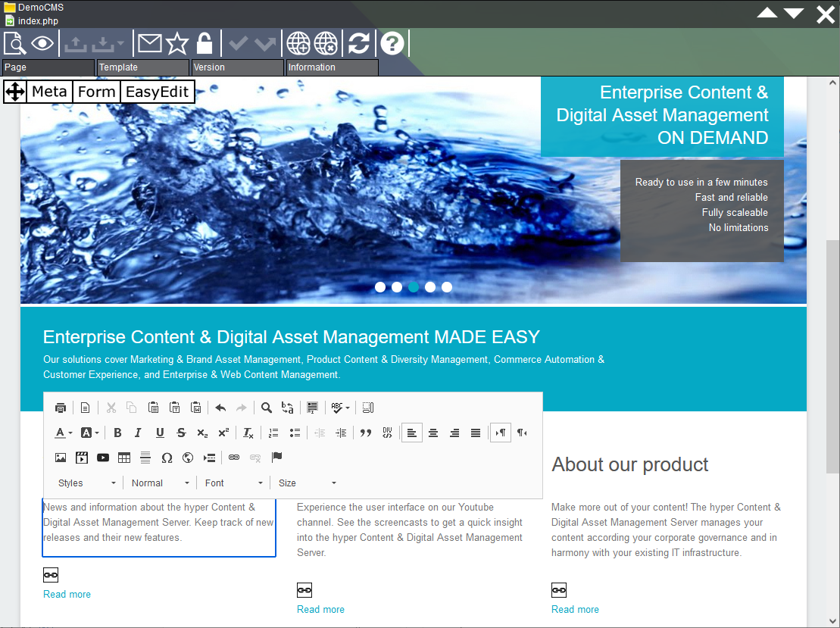Open email sending via the envelope icon

tap(148, 43)
